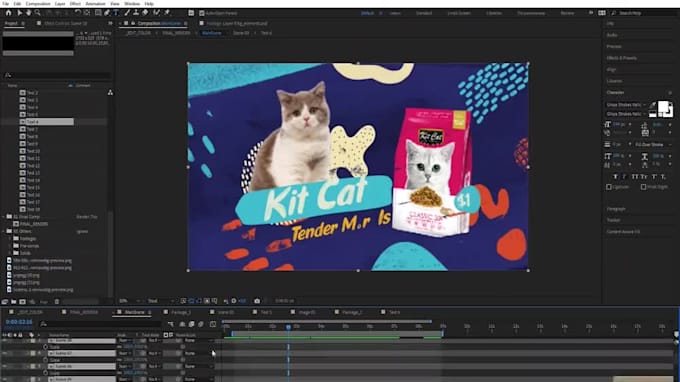Click the trash icon in Project panel
This screenshot has width=680, height=382.
point(57,302)
